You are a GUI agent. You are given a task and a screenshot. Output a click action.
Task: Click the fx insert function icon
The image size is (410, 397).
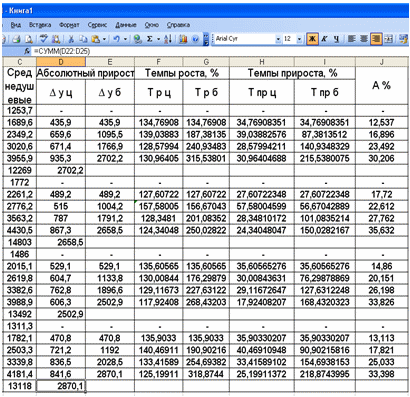[x=27, y=51]
